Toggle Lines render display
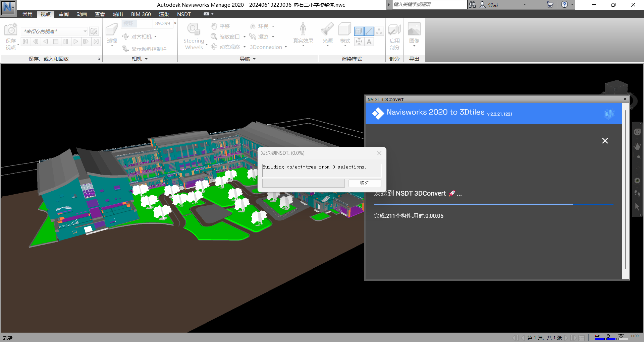The height and width of the screenshot is (342, 644). coord(369,31)
